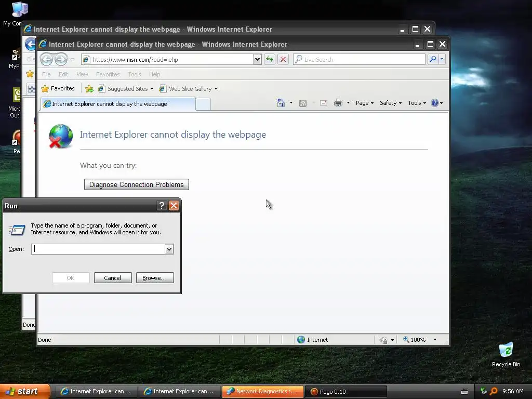Open the Tools menu in the menu bar
The image size is (532, 399).
135,74
